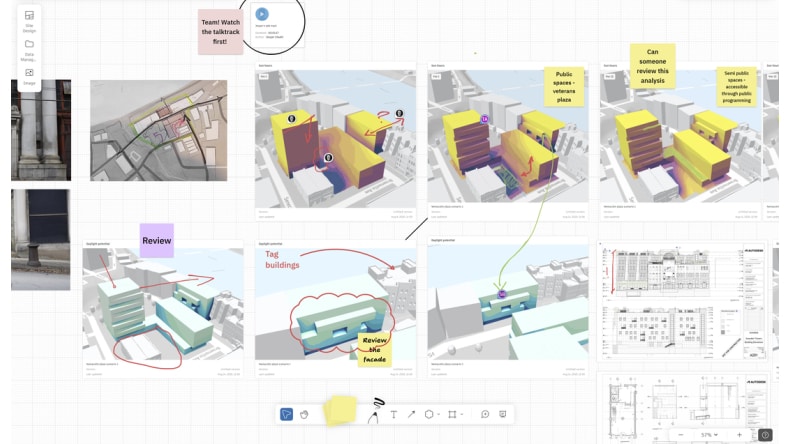
Task: Select the arrow connector tool
Action: (411, 414)
